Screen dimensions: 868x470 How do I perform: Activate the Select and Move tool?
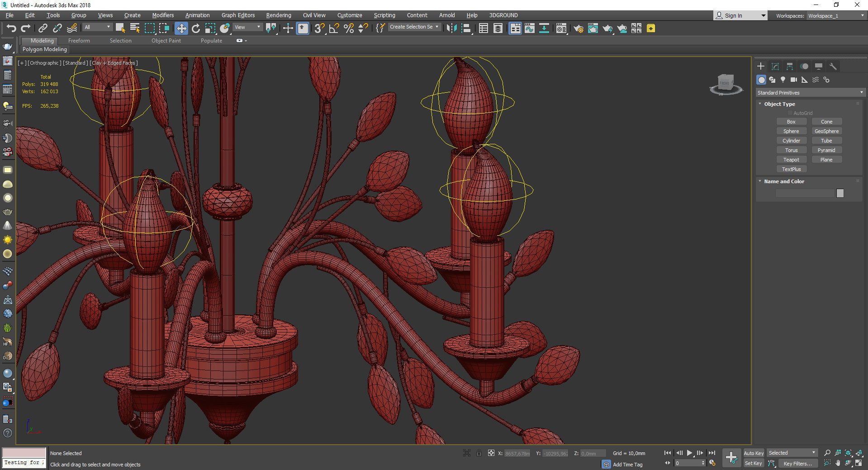click(181, 28)
